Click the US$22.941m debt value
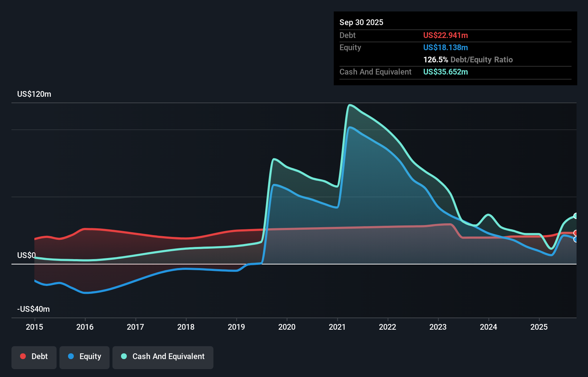This screenshot has height=377, width=588. point(445,35)
